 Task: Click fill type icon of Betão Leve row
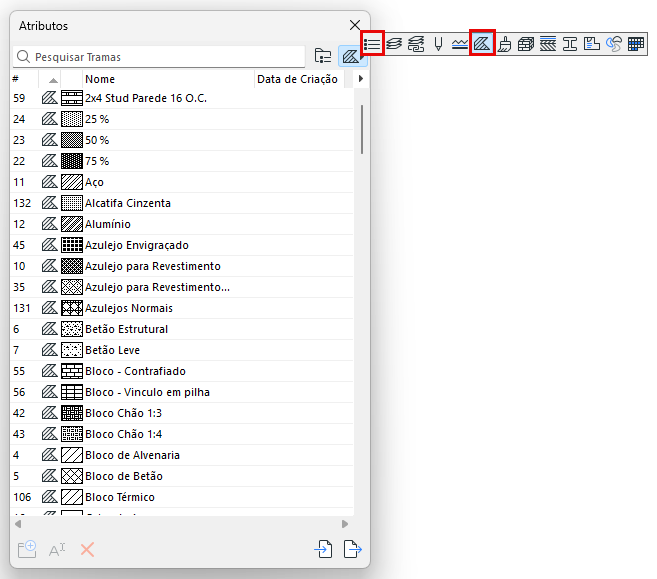click(49, 350)
